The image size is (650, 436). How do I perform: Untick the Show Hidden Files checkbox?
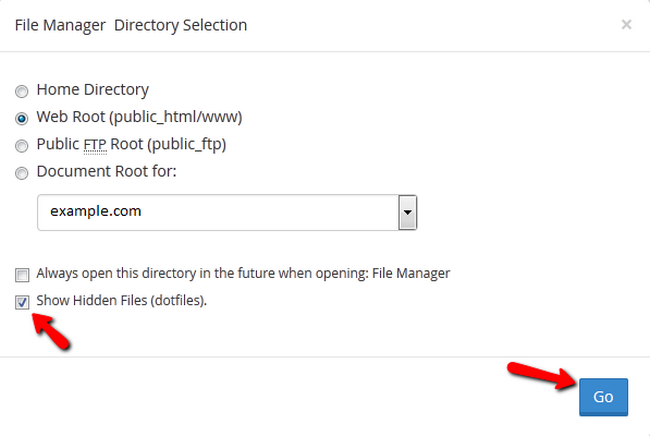pos(22,300)
